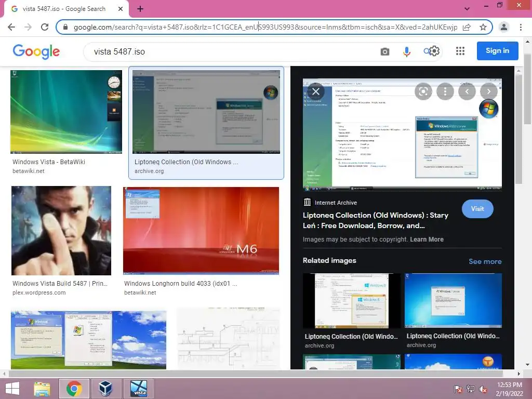Open a new browser tab
Screen dimensions: 532x399
click(140, 9)
